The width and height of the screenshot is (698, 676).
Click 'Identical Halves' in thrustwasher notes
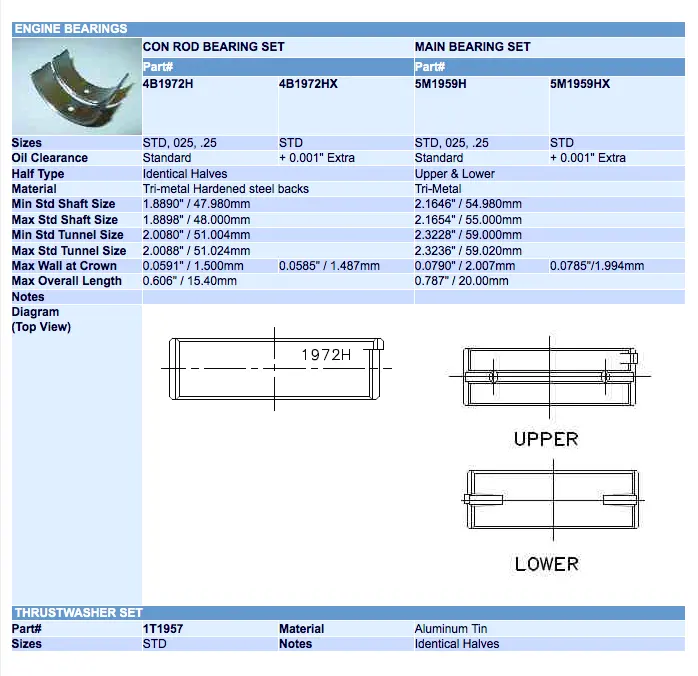(457, 644)
